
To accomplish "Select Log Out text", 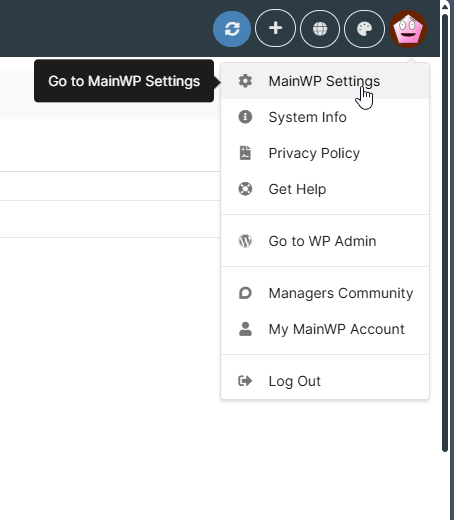I will [295, 381].
